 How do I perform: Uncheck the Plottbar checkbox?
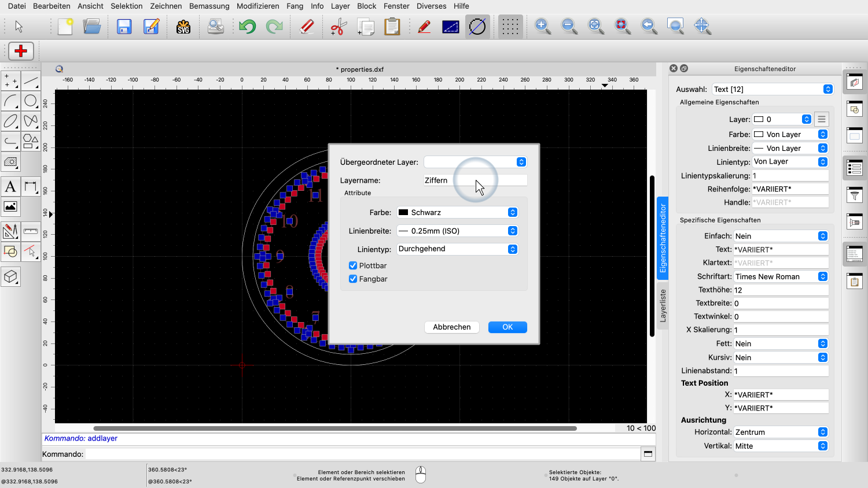[353, 265]
